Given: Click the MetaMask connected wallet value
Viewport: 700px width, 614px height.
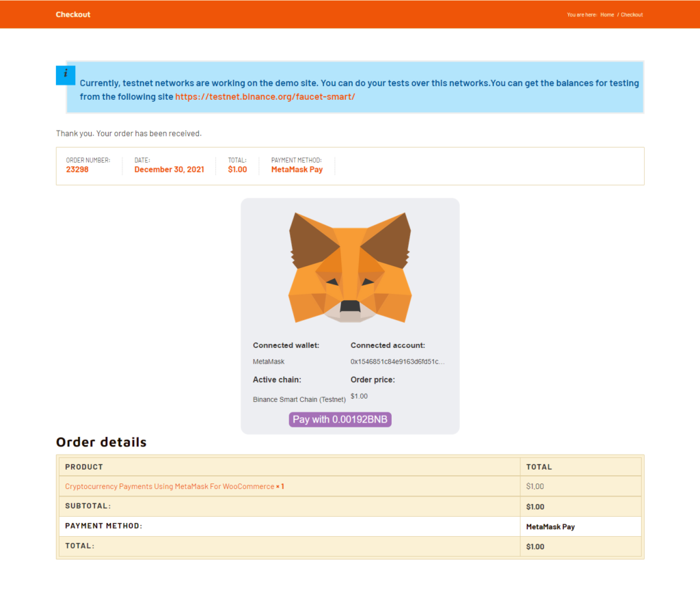Looking at the screenshot, I should [268, 361].
